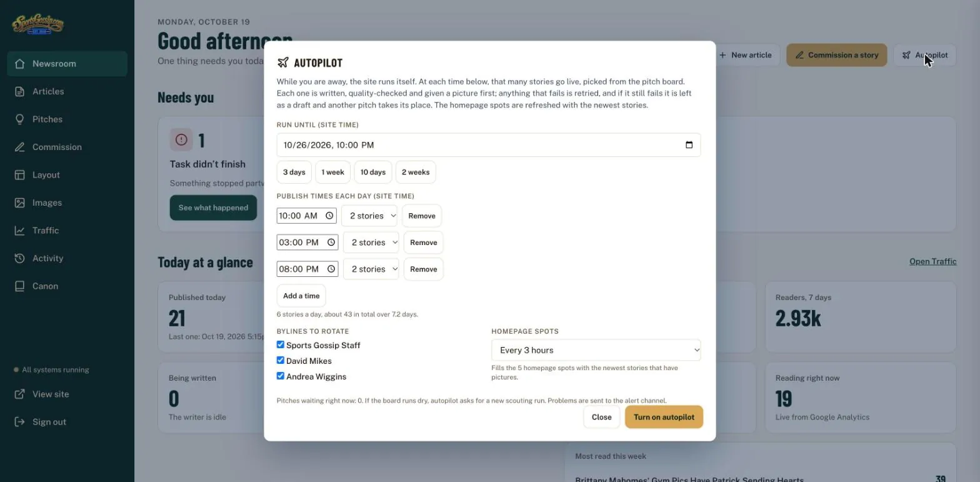Remove the 03:00 PM publish time
The width and height of the screenshot is (980, 482).
(424, 243)
